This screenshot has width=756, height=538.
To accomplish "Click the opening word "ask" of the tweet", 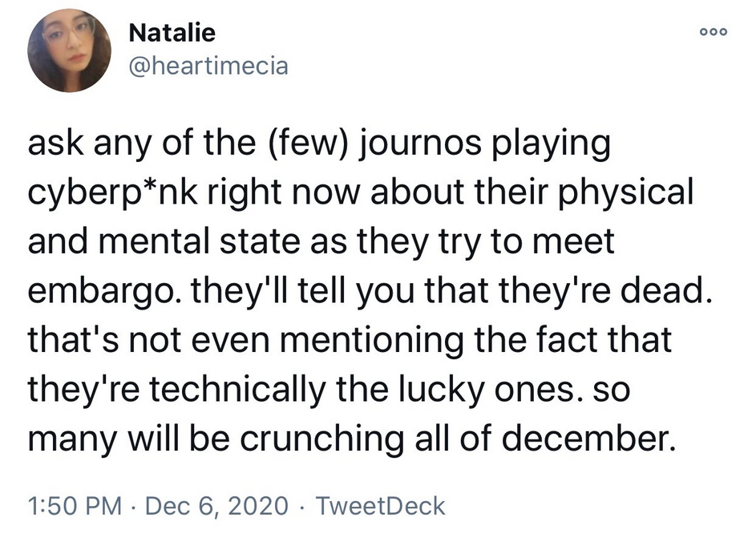I will (57, 145).
